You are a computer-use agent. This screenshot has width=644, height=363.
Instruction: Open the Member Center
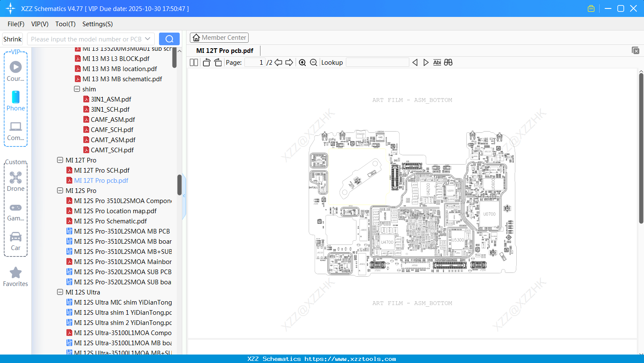click(219, 37)
